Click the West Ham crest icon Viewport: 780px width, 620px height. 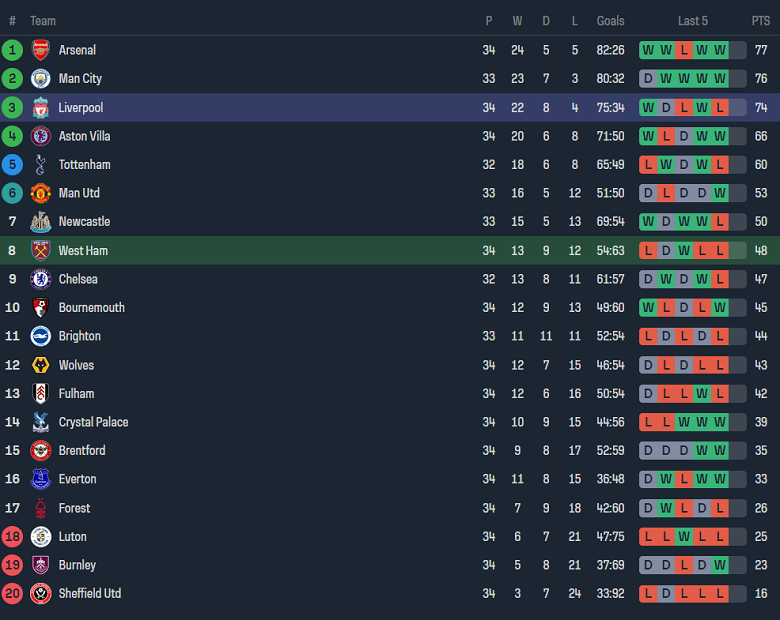[40, 251]
